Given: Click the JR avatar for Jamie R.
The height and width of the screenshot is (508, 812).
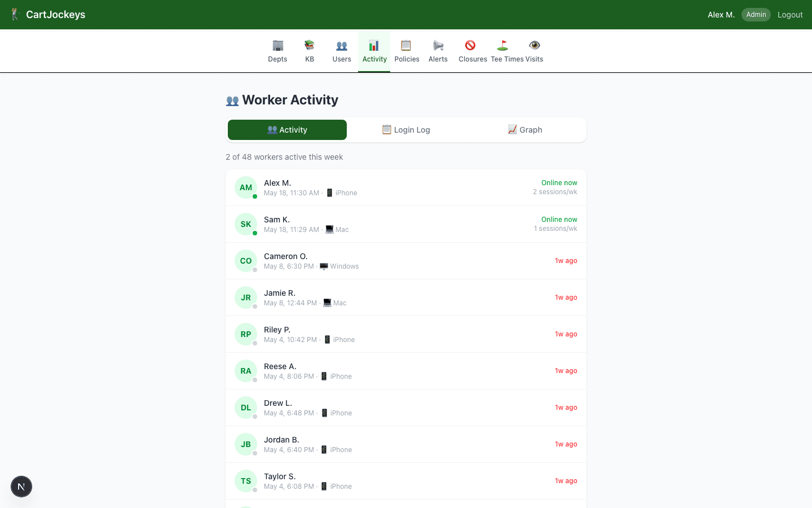Looking at the screenshot, I should [246, 297].
